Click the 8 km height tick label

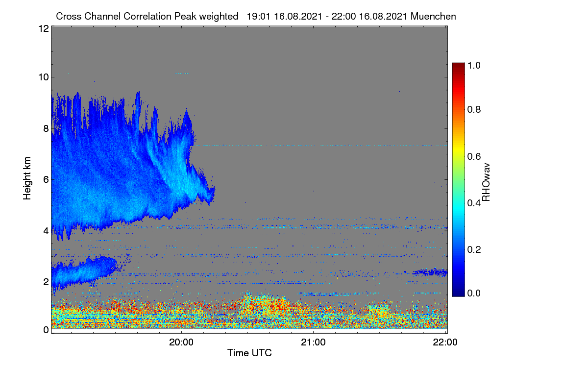click(46, 128)
